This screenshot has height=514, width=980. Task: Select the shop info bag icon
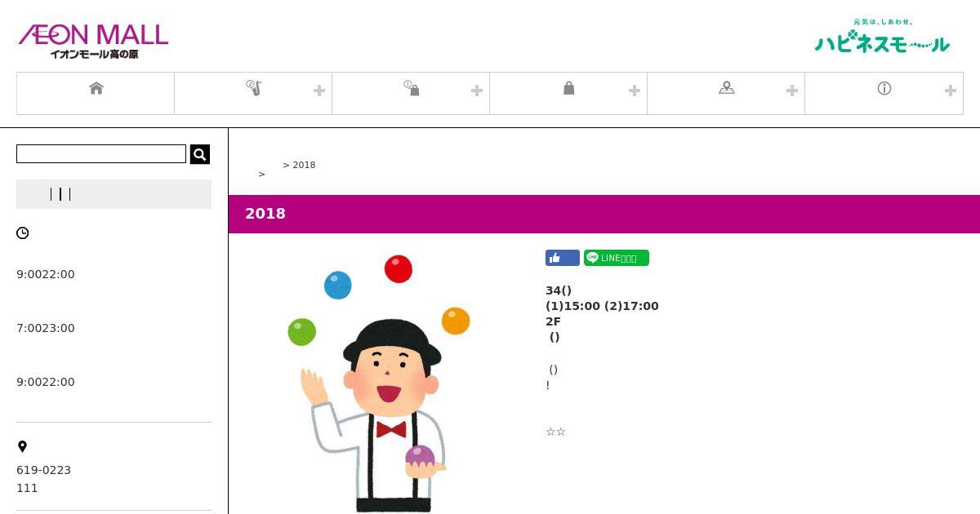[x=412, y=88]
